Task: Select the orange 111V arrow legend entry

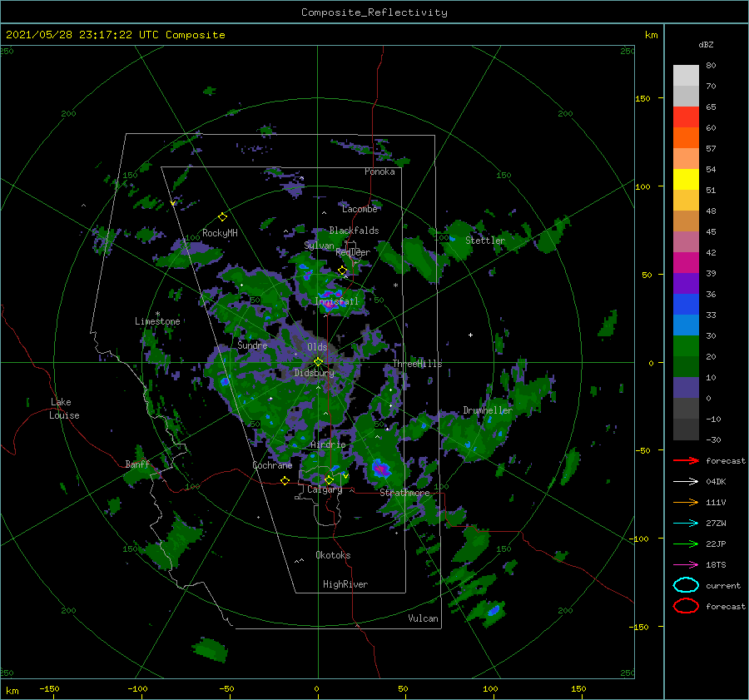Action: [x=686, y=502]
